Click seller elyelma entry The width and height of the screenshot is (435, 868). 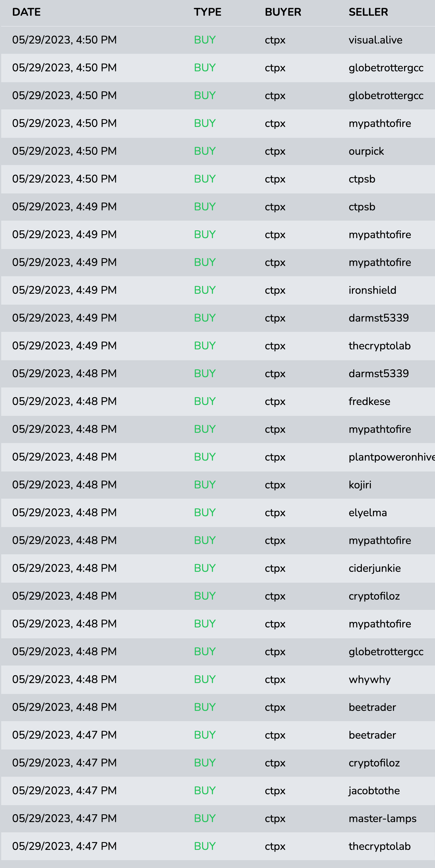pyautogui.click(x=368, y=513)
